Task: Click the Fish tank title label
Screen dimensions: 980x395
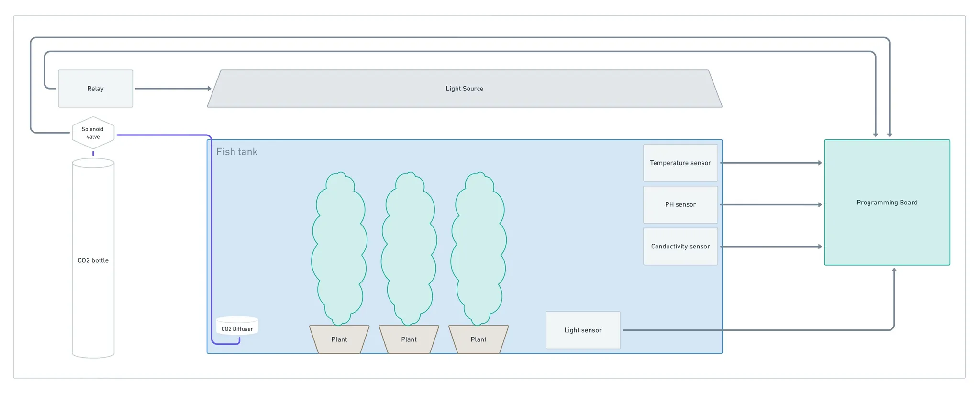Action: point(236,152)
